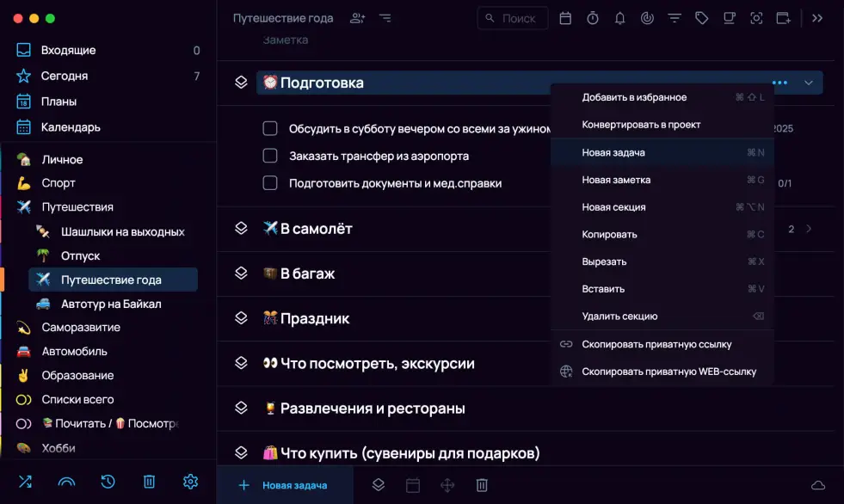Choose "Удалить секцию" in the context menu
The image size is (844, 504).
coord(619,317)
